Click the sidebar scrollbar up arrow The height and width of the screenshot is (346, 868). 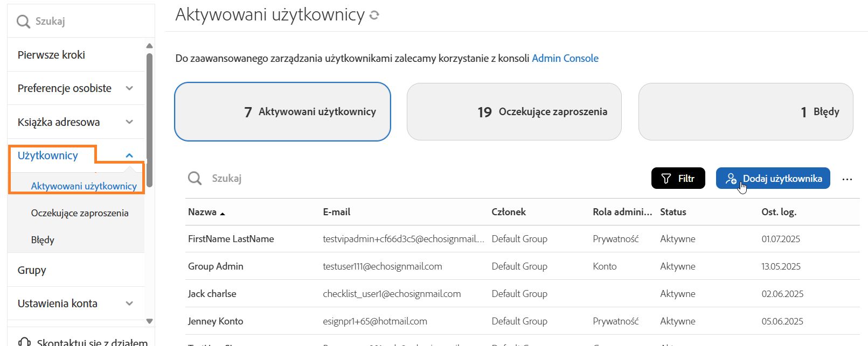coord(149,46)
